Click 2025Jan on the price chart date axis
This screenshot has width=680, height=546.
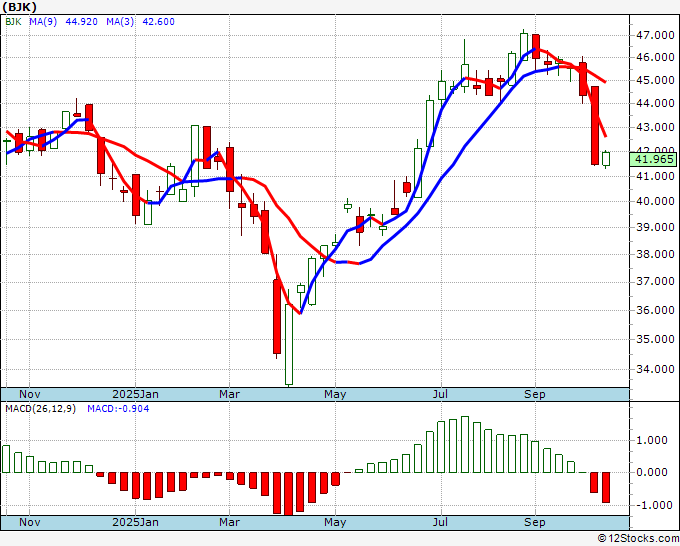pos(135,394)
